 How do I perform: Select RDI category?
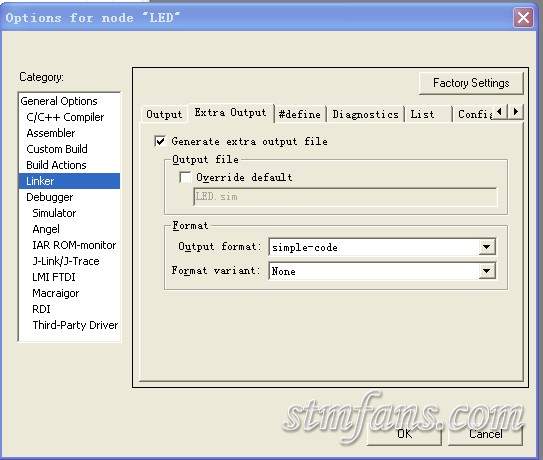click(41, 309)
